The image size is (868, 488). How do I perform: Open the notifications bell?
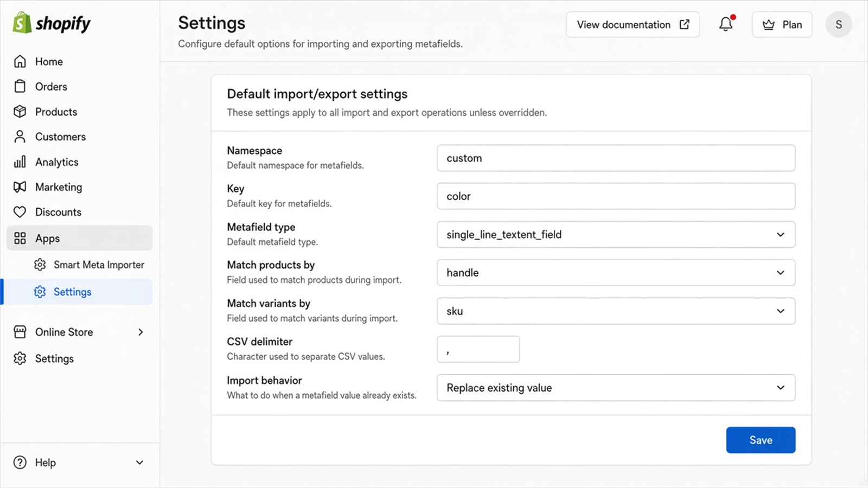(726, 24)
